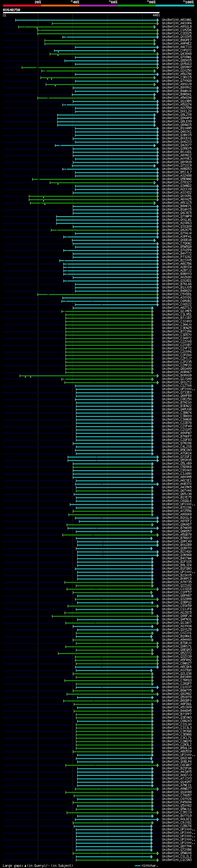Select hit label UniRef100_Q9LZY8
197x868 pixels.
coord(177,115)
